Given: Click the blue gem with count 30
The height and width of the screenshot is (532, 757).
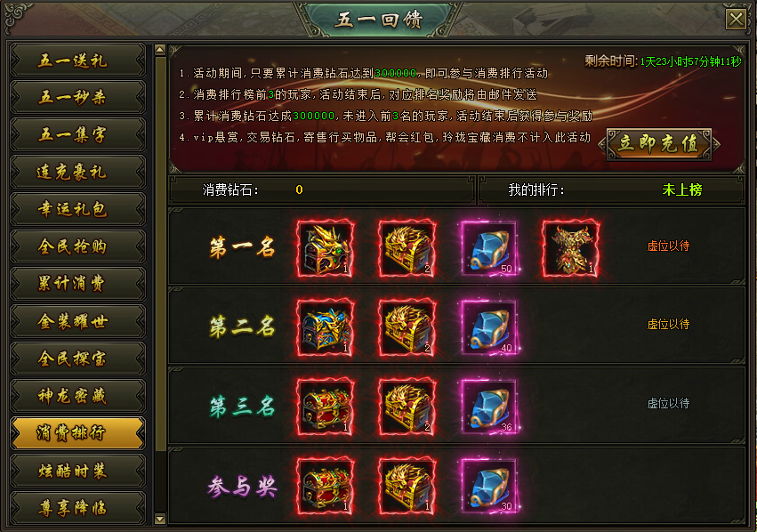Looking at the screenshot, I should click(488, 486).
